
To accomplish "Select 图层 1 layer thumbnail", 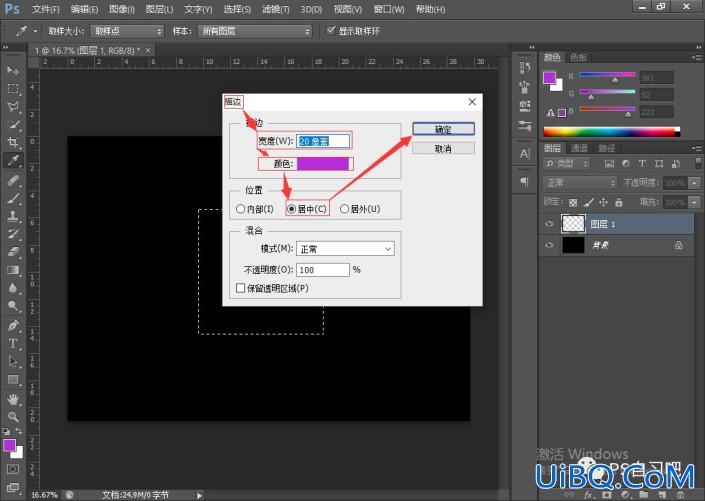I will tap(573, 224).
